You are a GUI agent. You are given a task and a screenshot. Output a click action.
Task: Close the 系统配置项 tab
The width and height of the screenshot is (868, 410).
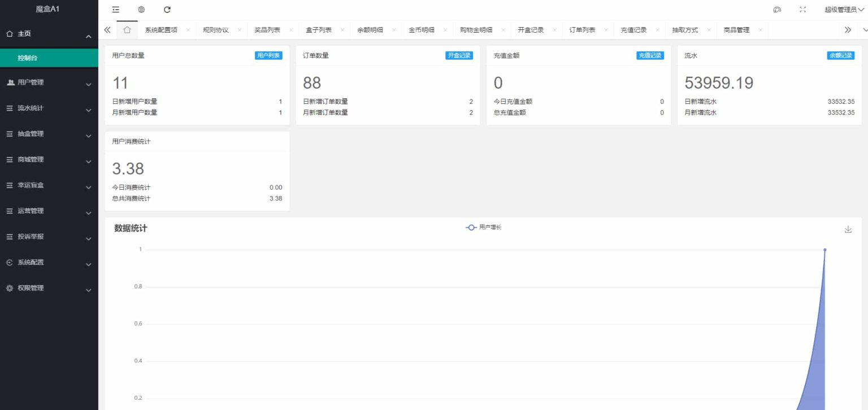click(188, 30)
